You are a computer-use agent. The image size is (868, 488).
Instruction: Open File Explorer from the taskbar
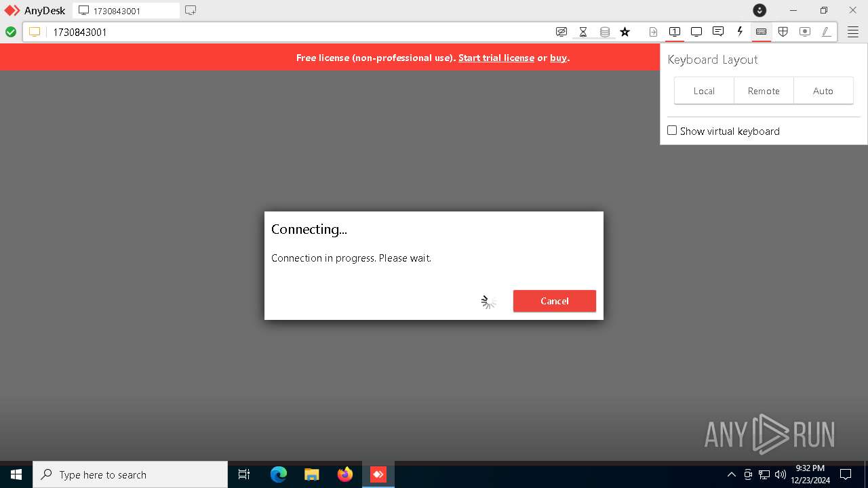[x=312, y=474]
